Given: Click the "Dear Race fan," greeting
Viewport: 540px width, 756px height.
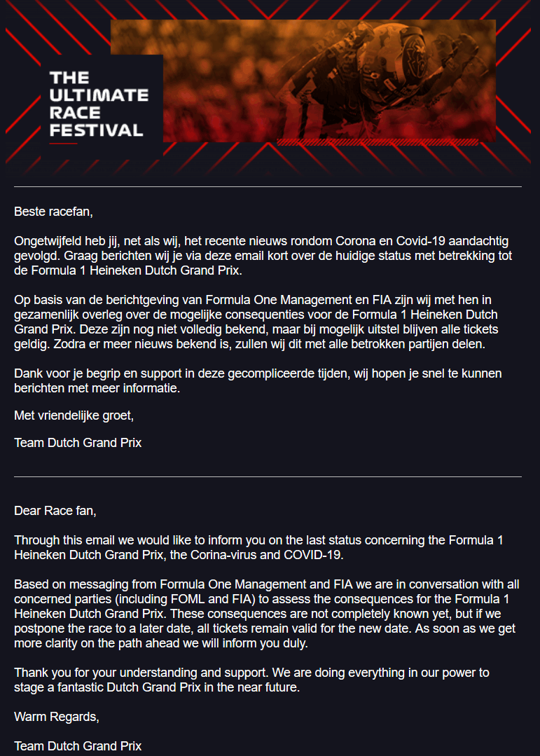Looking at the screenshot, I should (55, 511).
